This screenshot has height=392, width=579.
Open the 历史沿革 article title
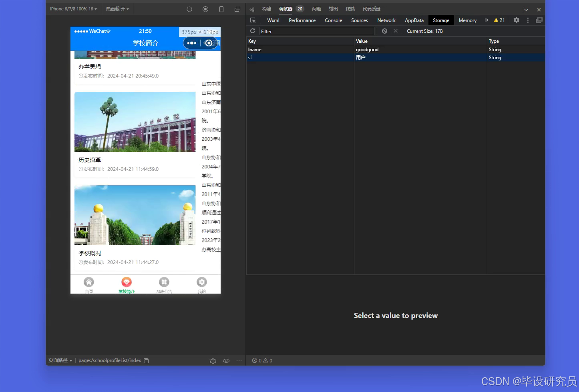(90, 160)
